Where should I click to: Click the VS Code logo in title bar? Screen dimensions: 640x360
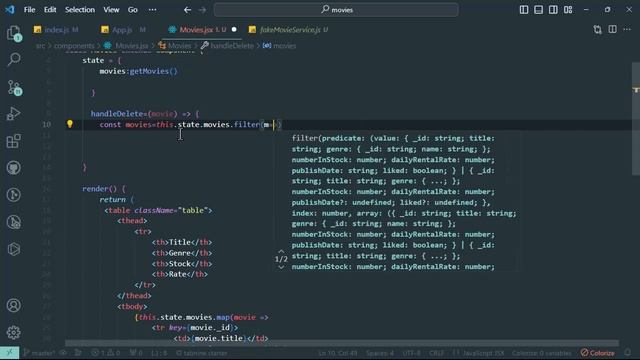[x=10, y=9]
